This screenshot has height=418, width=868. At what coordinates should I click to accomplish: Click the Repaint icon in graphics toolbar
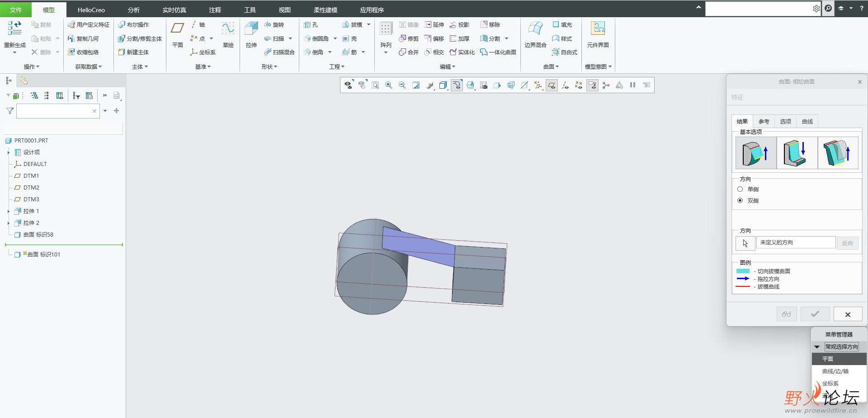coord(415,85)
